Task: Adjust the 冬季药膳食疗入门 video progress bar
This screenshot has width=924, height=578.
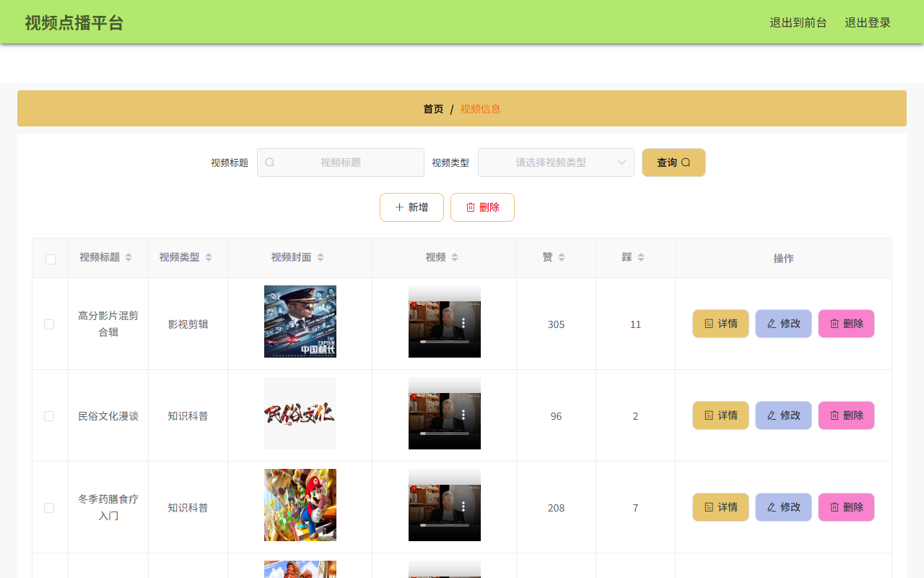Action: click(445, 525)
